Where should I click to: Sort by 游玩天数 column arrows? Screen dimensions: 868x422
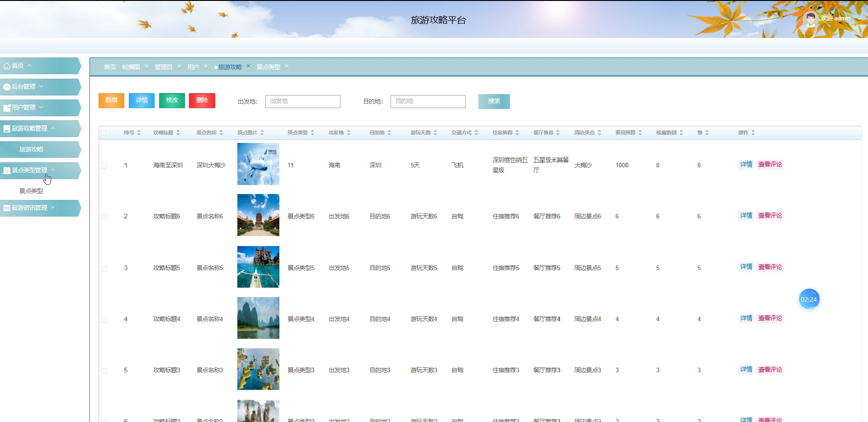point(435,133)
